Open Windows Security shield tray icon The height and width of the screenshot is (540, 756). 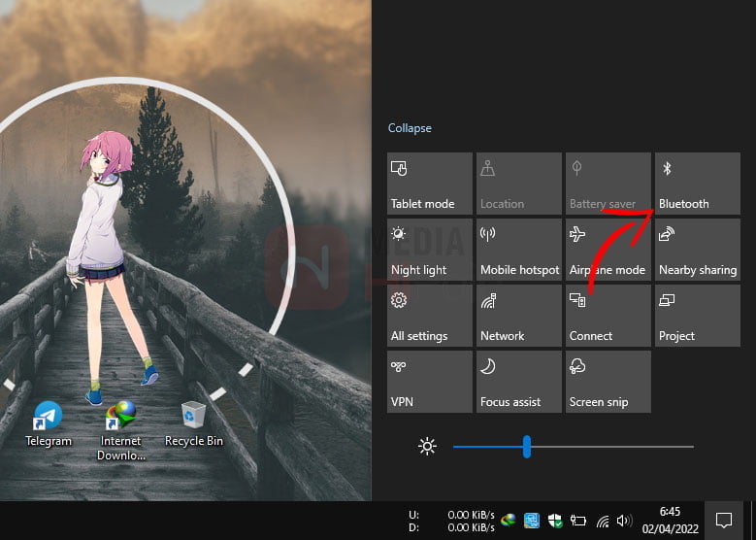pyautogui.click(x=555, y=521)
